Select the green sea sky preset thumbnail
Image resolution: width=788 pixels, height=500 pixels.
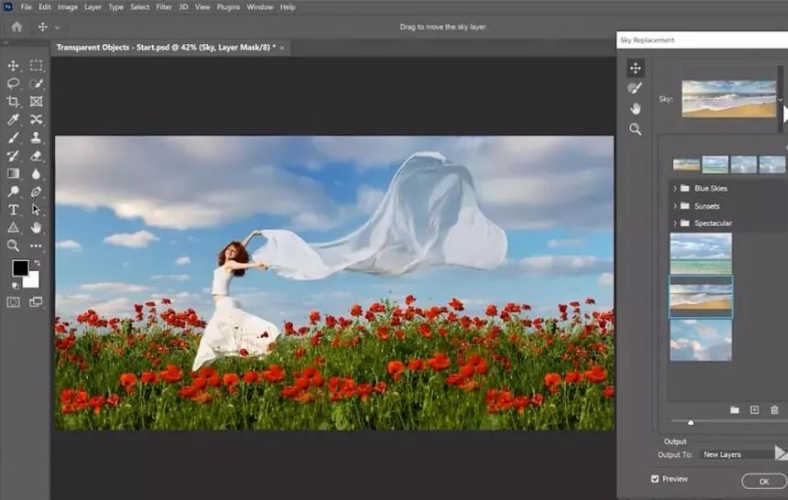pyautogui.click(x=701, y=253)
